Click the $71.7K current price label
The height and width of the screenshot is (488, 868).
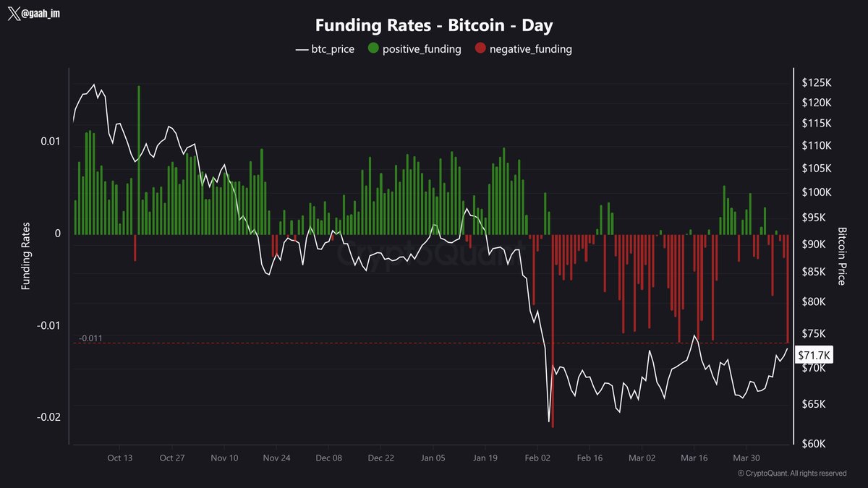(x=814, y=354)
